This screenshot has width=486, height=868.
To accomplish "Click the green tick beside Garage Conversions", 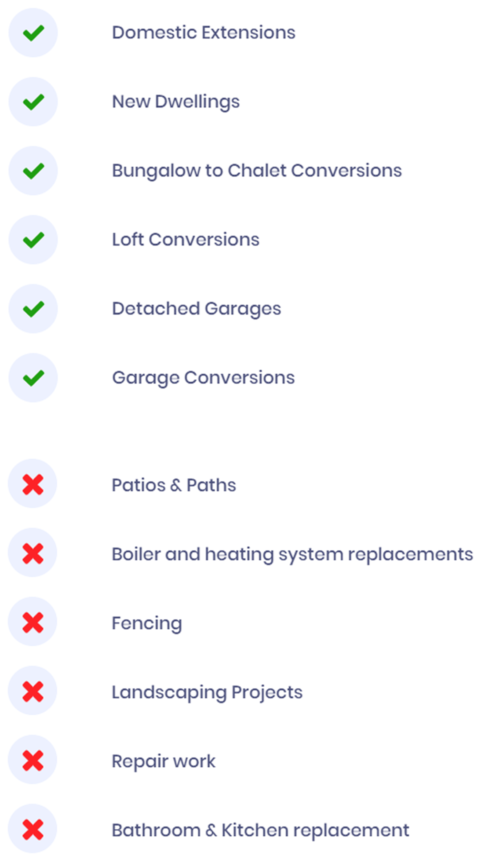I will click(33, 378).
